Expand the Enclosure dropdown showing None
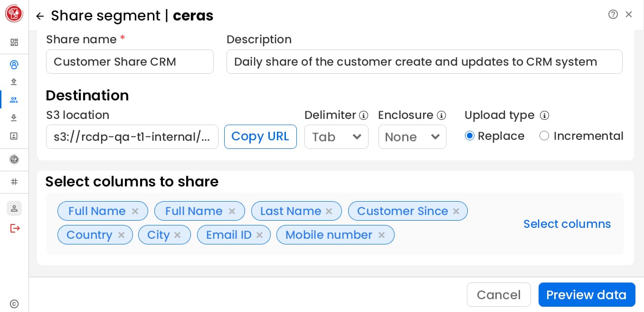Viewport: 644px width, 312px height. pyautogui.click(x=412, y=137)
